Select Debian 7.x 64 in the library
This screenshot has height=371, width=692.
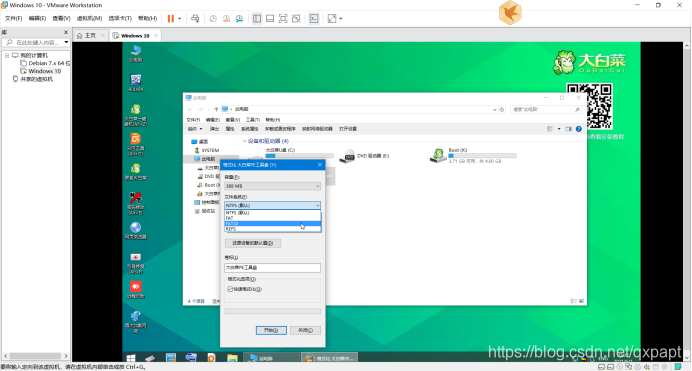[x=45, y=63]
